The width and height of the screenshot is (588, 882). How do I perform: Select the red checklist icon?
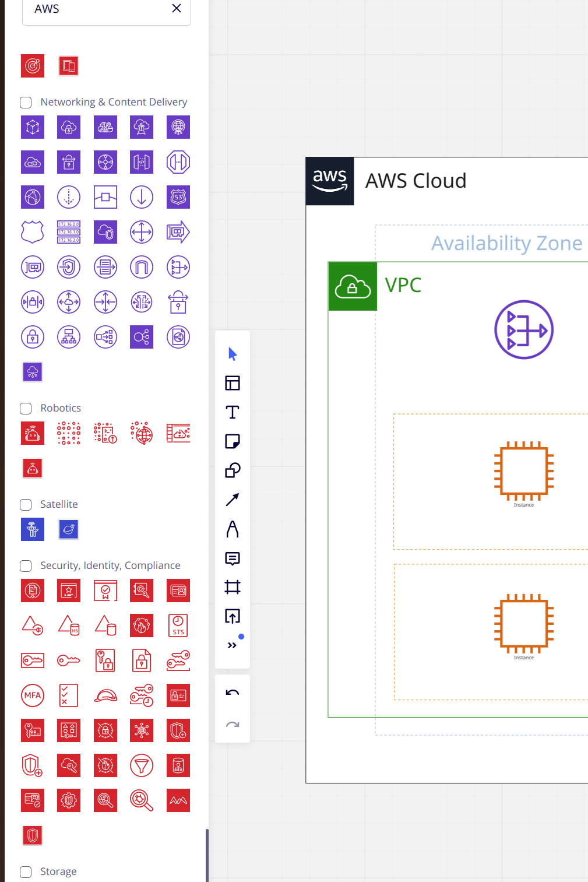(x=69, y=695)
